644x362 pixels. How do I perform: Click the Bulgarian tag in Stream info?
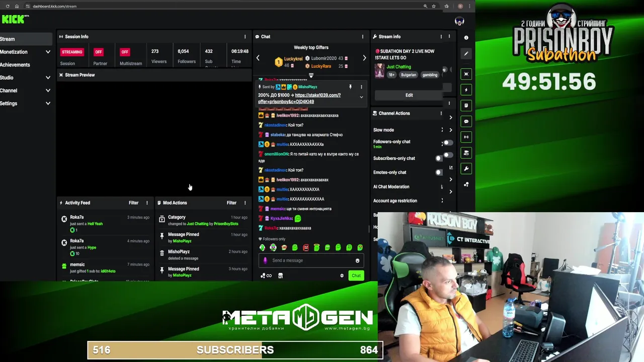pos(409,75)
